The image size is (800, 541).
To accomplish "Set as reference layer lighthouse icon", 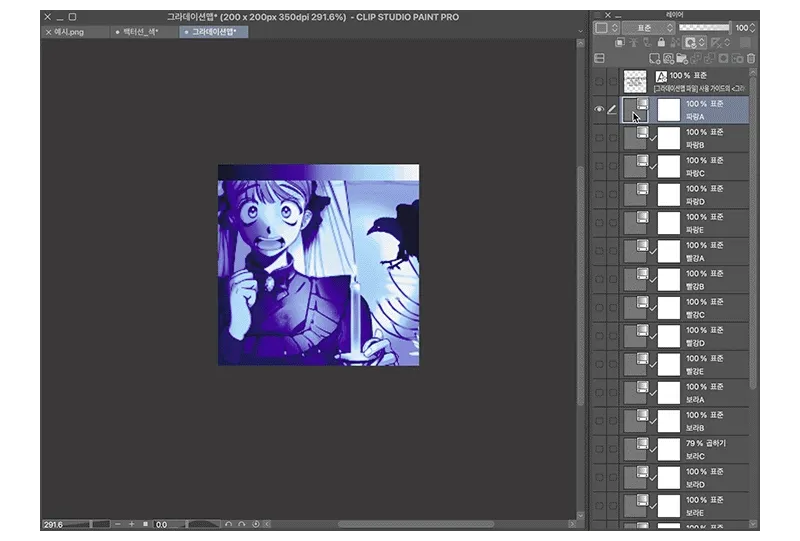I will (634, 43).
